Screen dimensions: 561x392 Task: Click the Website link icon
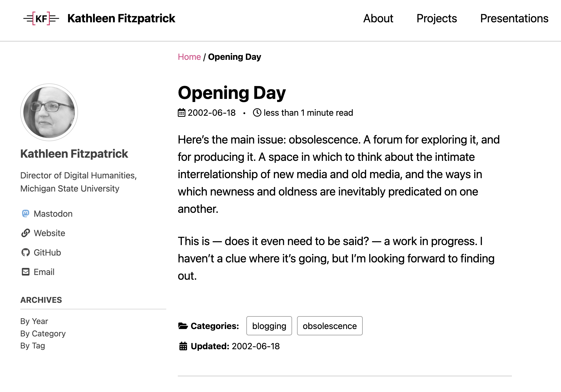pos(25,233)
